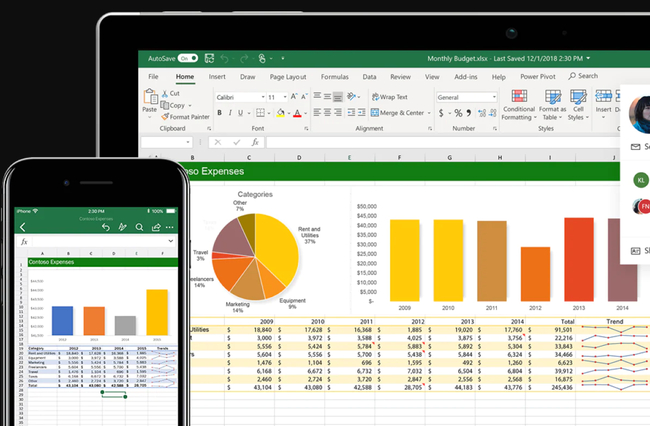
Task: Open the Formulas tab
Action: tap(335, 77)
